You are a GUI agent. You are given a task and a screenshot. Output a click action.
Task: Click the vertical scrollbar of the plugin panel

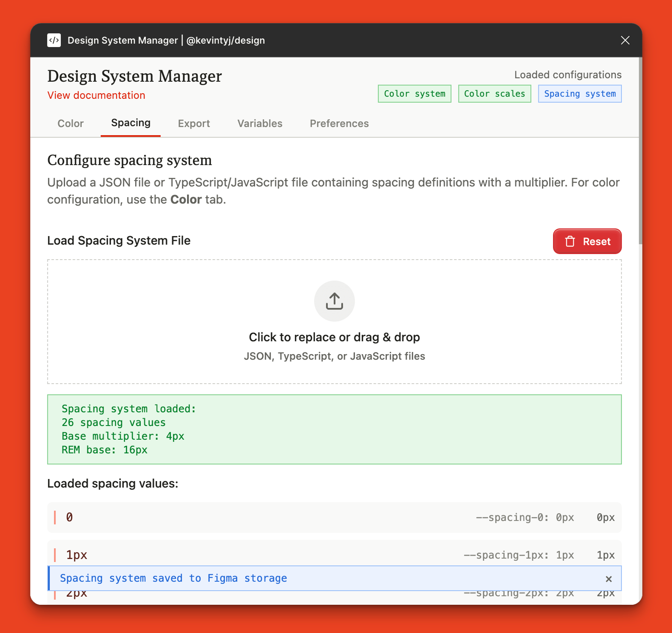pos(640,151)
